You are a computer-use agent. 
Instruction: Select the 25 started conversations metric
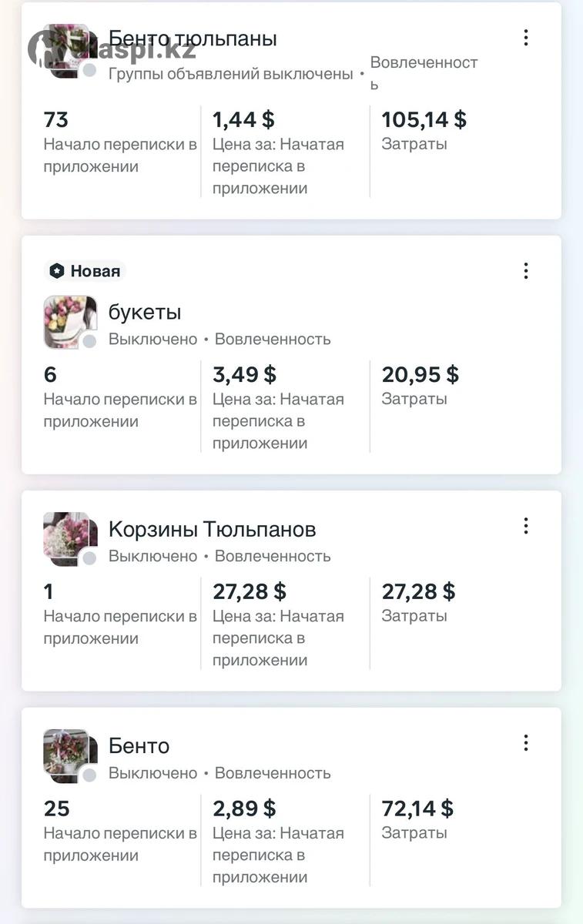click(x=57, y=808)
